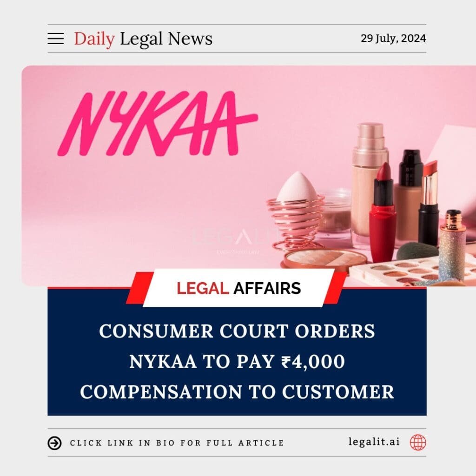Click the round bronzer compact
The height and width of the screenshot is (476, 476).
click(x=326, y=258)
